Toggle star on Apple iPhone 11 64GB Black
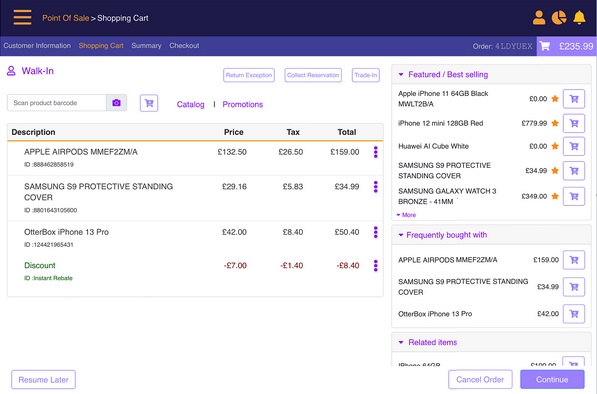The height and width of the screenshot is (394, 597). pyautogui.click(x=555, y=99)
